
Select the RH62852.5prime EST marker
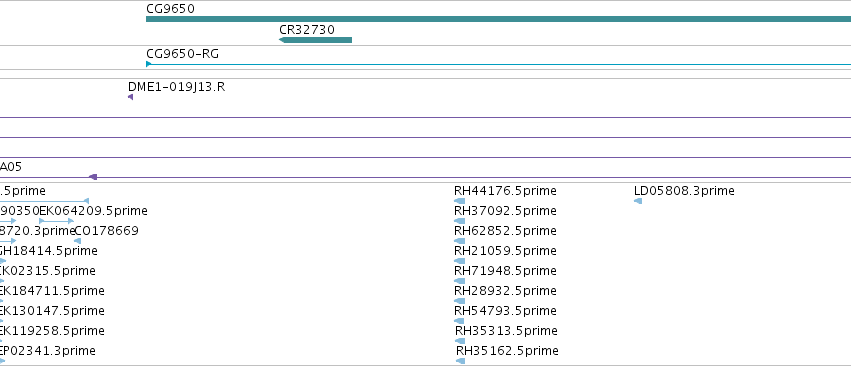click(x=460, y=241)
